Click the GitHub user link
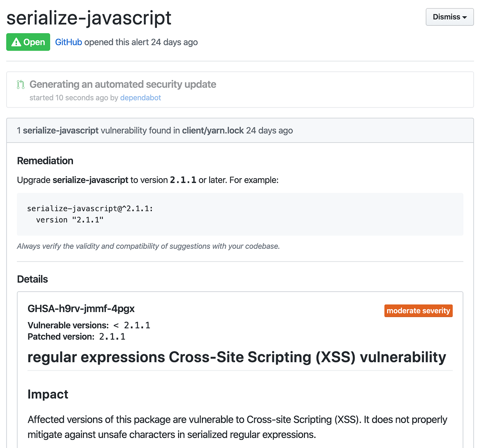484x448 pixels. [68, 42]
